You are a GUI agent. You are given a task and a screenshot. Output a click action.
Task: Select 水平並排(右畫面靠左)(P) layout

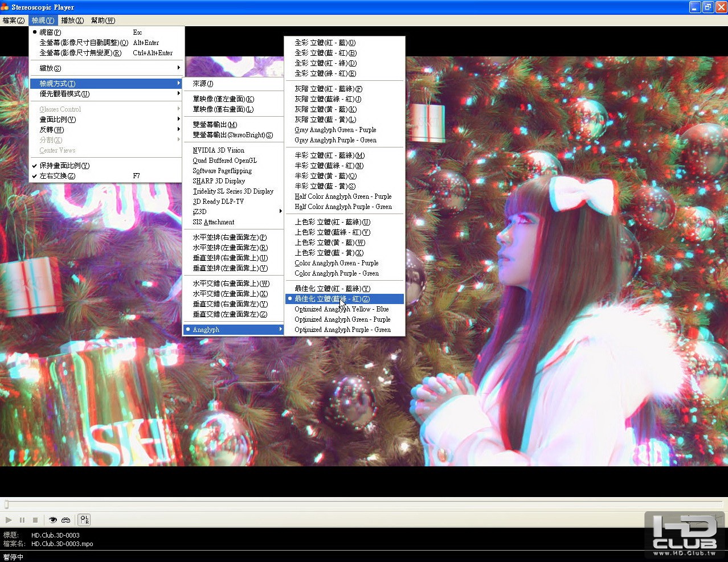point(234,237)
